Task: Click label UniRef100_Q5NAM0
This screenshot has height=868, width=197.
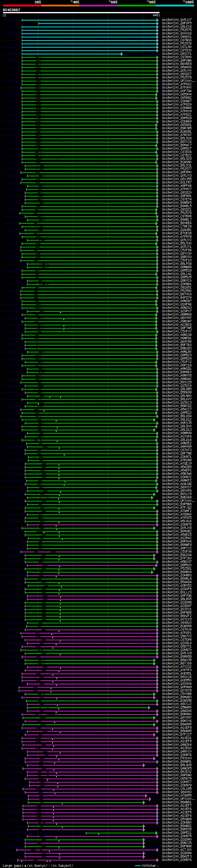Action: [x=177, y=707]
